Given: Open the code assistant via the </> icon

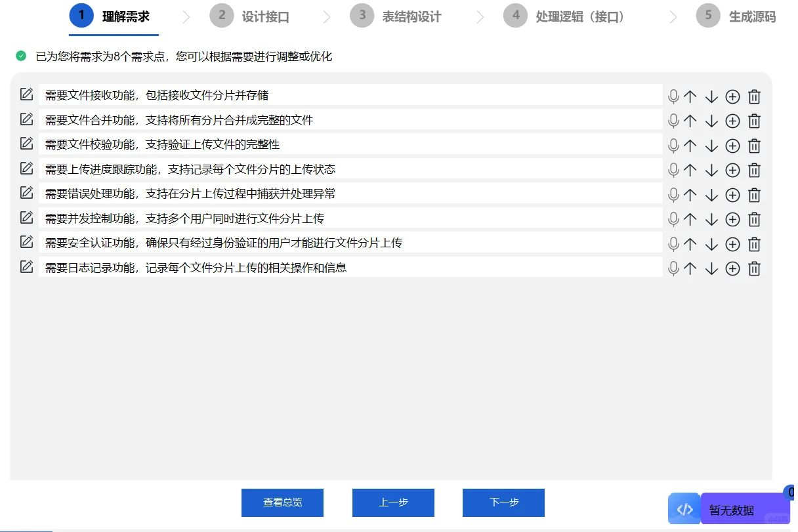Looking at the screenshot, I should (684, 508).
